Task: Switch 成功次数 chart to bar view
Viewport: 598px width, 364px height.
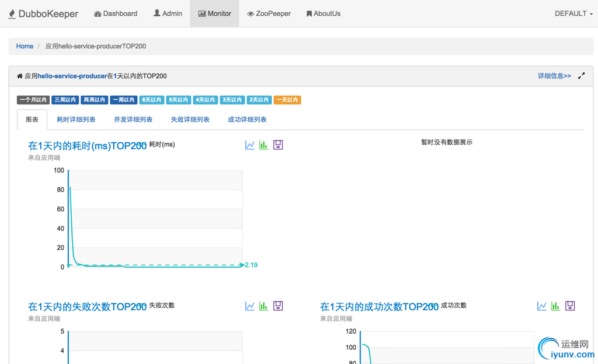Action: pyautogui.click(x=556, y=306)
